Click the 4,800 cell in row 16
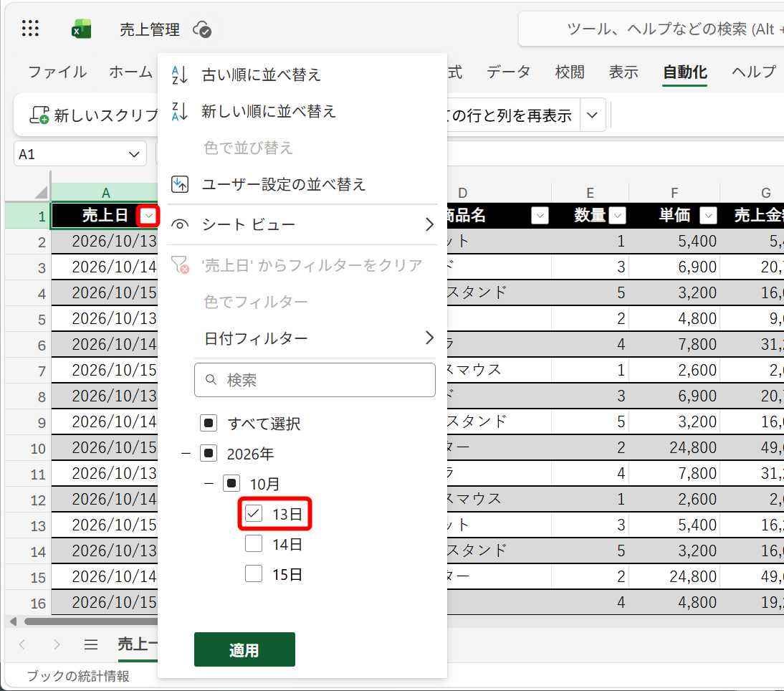The width and height of the screenshot is (784, 691). (674, 603)
